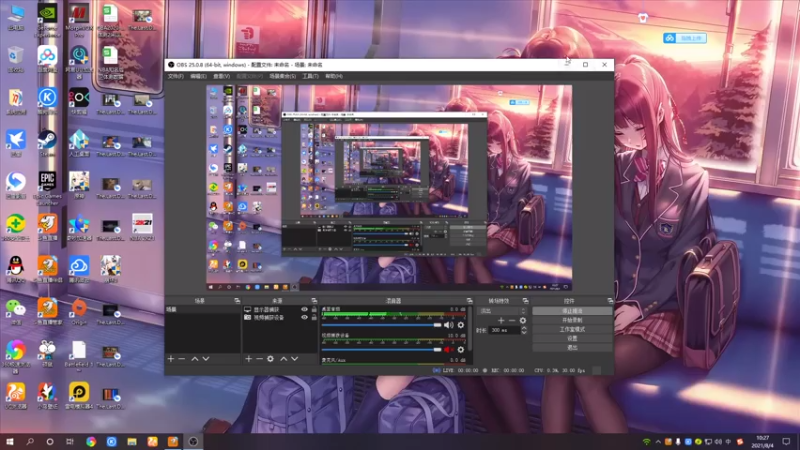This screenshot has height=450, width=800.
Task: Select the video capture device source row
Action: click(x=280, y=317)
